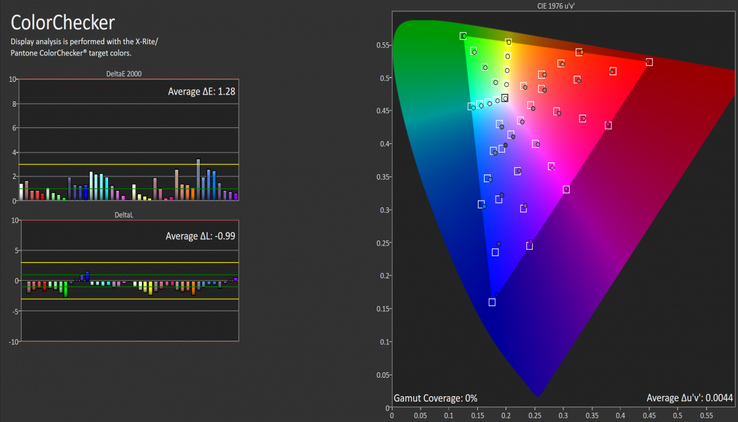
Task: Click the orange bar in DeltaE 2000 chart
Action: click(193, 194)
